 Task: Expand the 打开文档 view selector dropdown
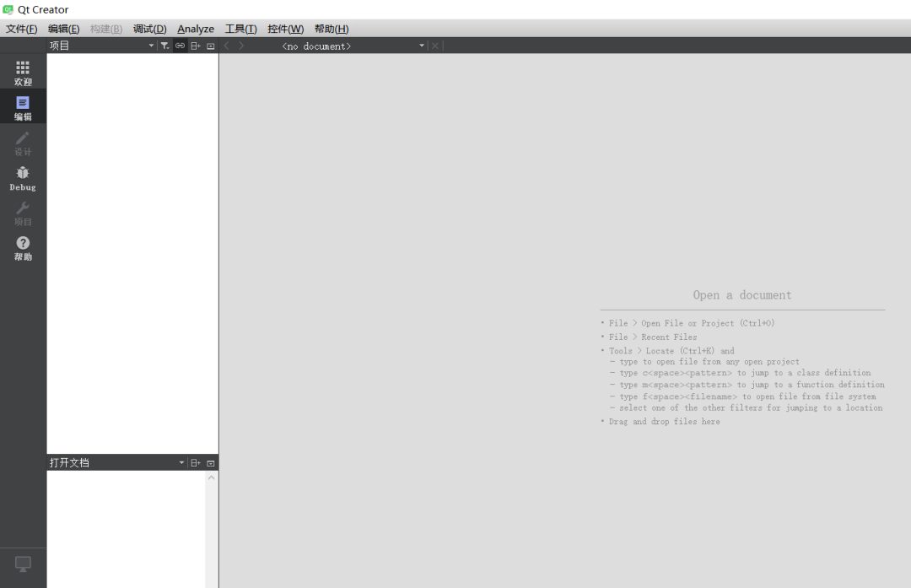(181, 462)
